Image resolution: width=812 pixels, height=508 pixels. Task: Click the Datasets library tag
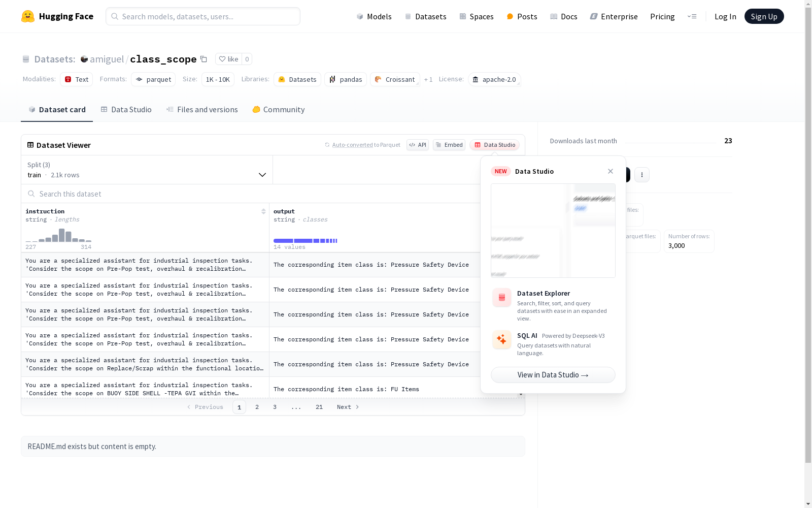[x=297, y=79]
